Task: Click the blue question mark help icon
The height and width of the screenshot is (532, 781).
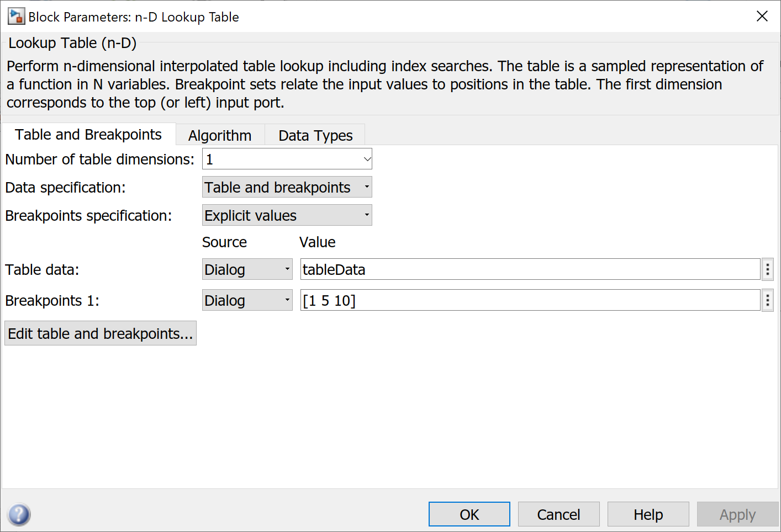Action: 18,514
